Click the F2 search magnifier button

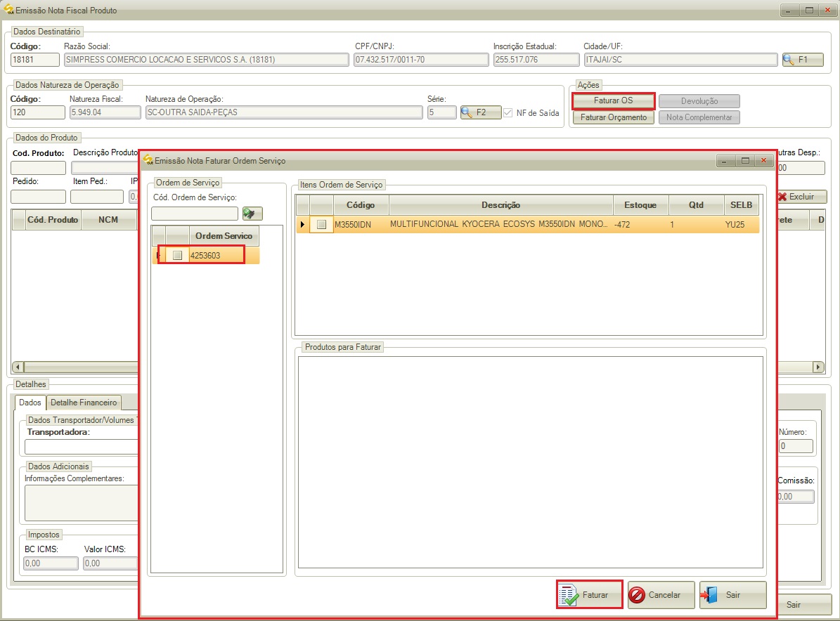coord(481,112)
